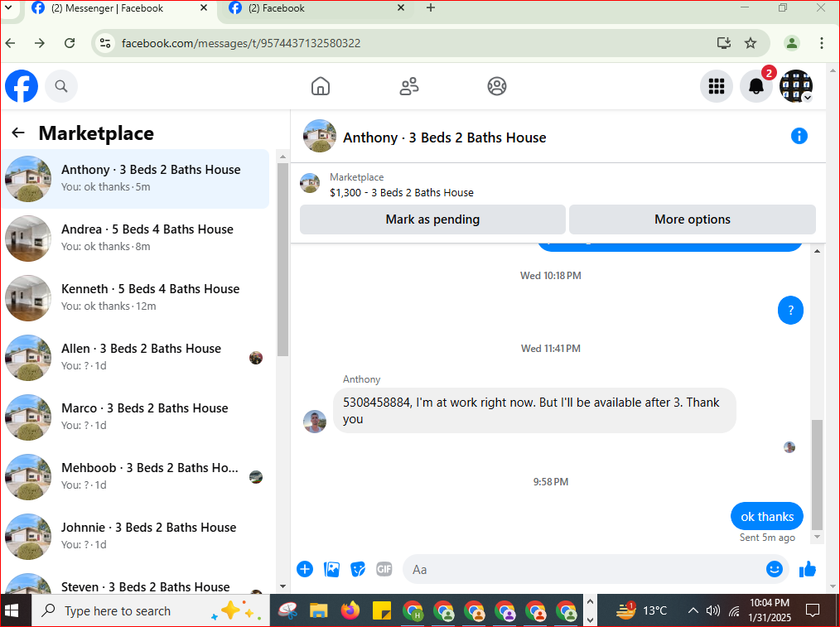The height and width of the screenshot is (627, 840).
Task: Open the Groups icon in top navigation
Action: pos(497,85)
